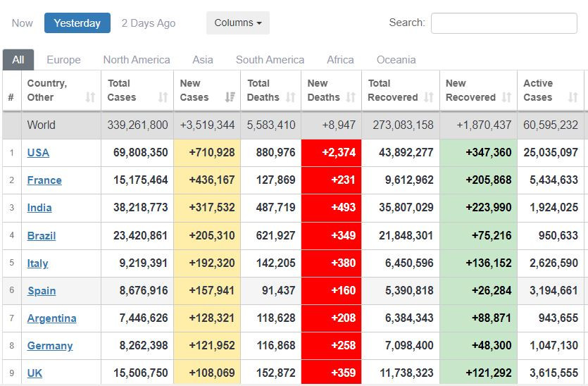This screenshot has width=588, height=386.
Task: Click World total cases 339,261,800
Action: pos(137,125)
